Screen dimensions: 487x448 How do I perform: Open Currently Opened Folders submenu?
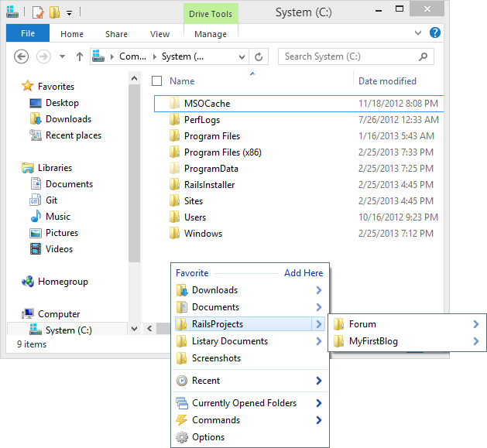[250, 403]
